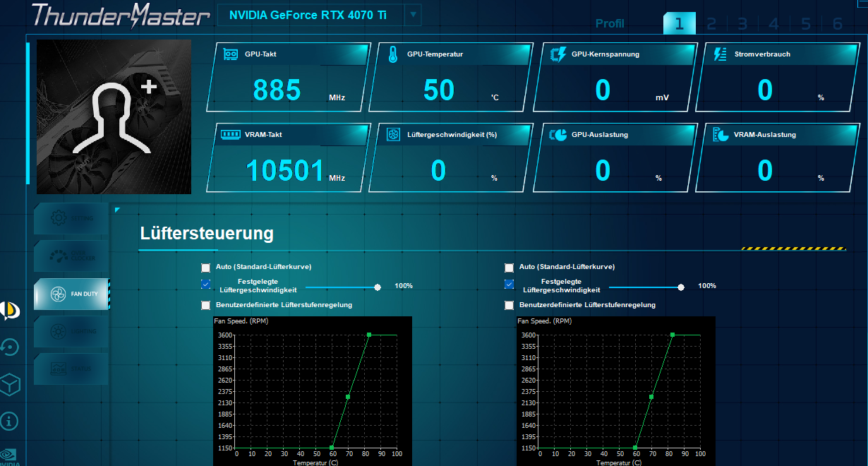Click the NVIDIA logo icon

8,456
